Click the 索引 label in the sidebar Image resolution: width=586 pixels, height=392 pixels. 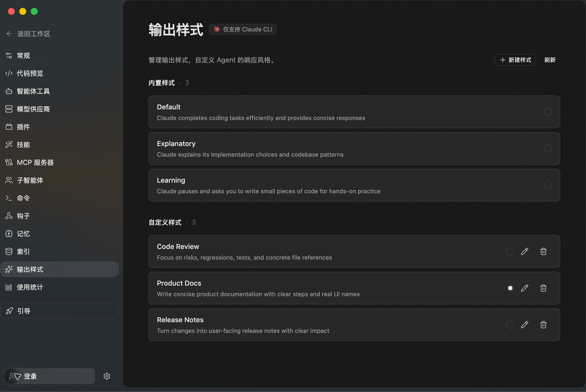pyautogui.click(x=23, y=251)
